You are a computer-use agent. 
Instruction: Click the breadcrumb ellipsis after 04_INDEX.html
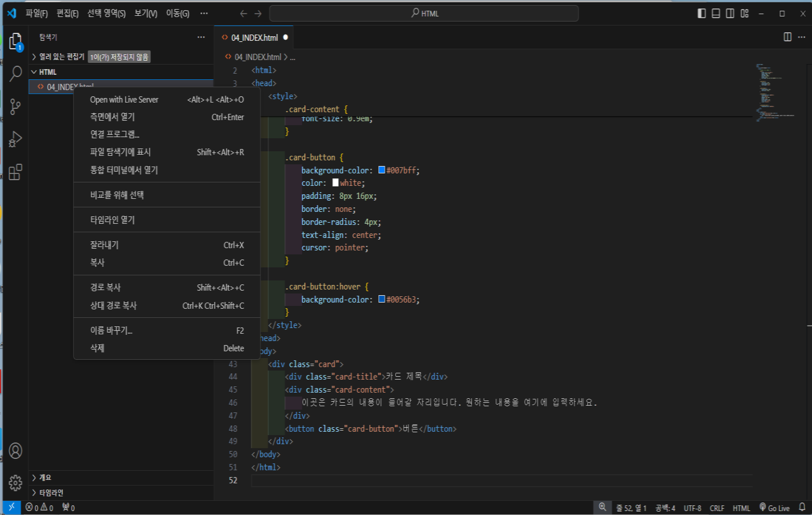pyautogui.click(x=292, y=57)
